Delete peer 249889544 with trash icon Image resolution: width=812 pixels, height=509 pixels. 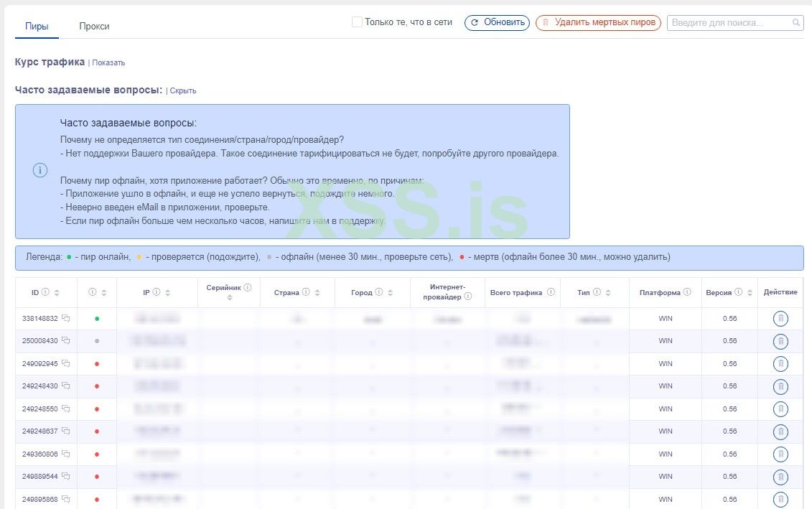tap(780, 477)
